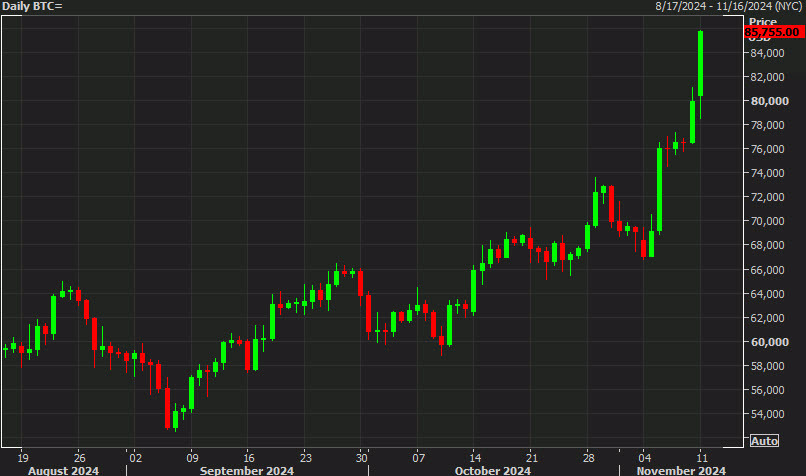Click the Price axis header label
The height and width of the screenshot is (476, 806).
tap(763, 21)
